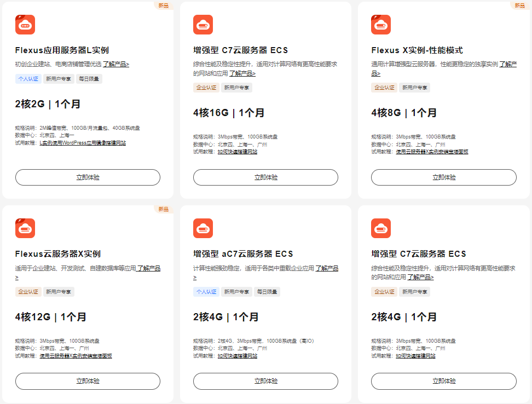This screenshot has height=404, width=532.
Task: Click 立即体验 for Flexus X实例-性能模式
Action: (x=444, y=177)
